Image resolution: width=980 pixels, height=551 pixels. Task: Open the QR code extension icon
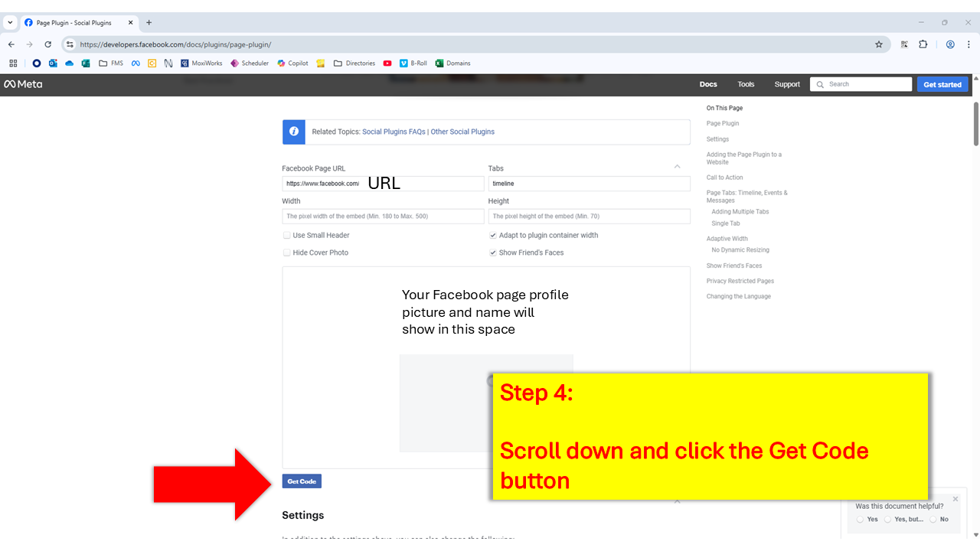click(x=905, y=44)
